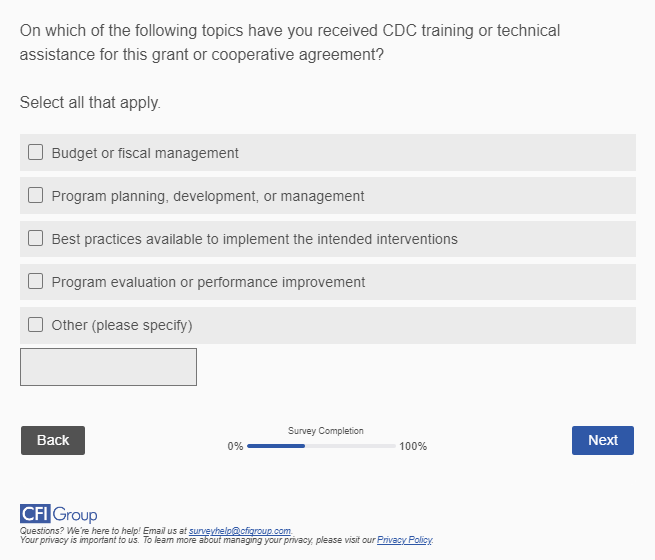Select the Program evaluation or performance improvement checkbox

pos(36,282)
